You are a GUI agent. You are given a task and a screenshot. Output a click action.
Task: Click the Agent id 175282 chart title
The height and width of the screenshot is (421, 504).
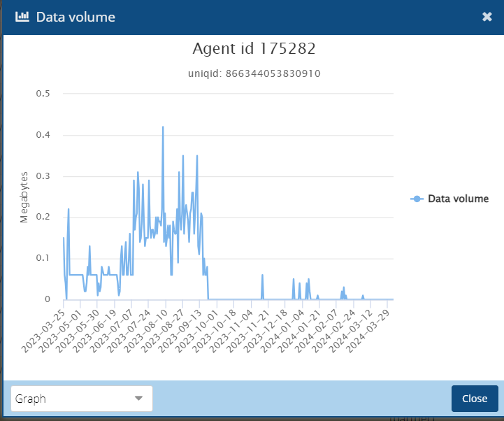point(254,49)
